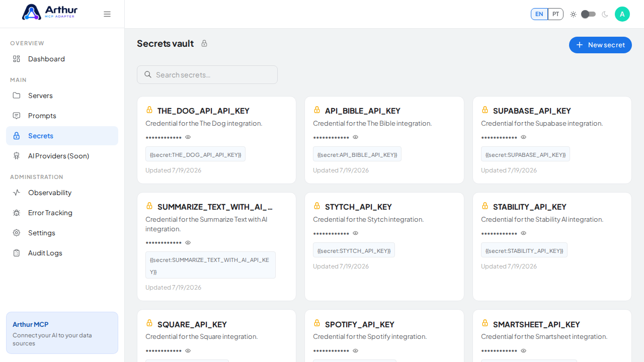Collapse the sidebar with the hamburger icon
The width and height of the screenshot is (644, 362).
click(x=107, y=14)
